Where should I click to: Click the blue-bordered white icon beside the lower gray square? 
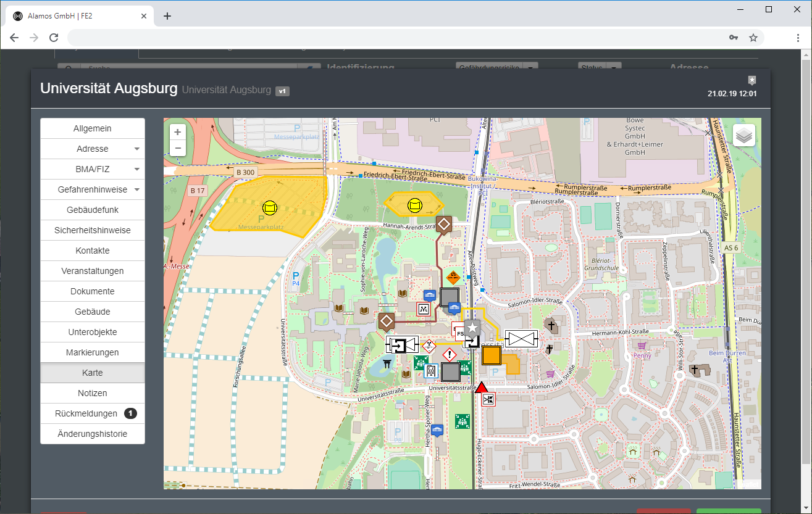431,371
